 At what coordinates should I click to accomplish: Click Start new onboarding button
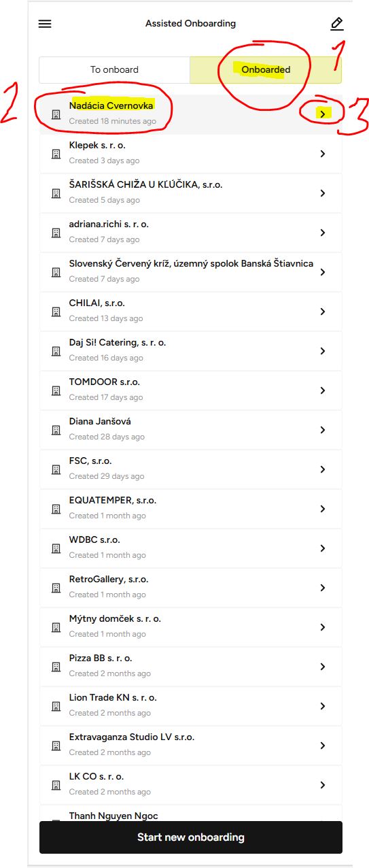pyautogui.click(x=191, y=837)
